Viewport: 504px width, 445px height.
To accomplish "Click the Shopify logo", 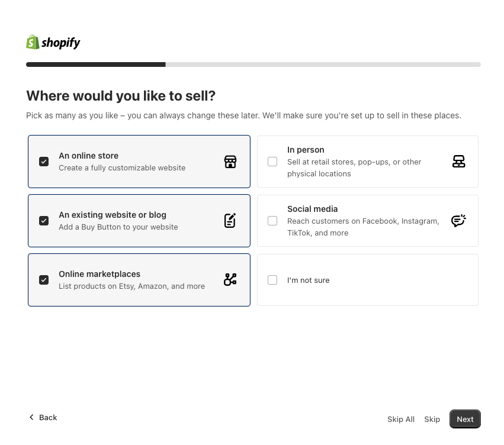I will click(x=53, y=43).
